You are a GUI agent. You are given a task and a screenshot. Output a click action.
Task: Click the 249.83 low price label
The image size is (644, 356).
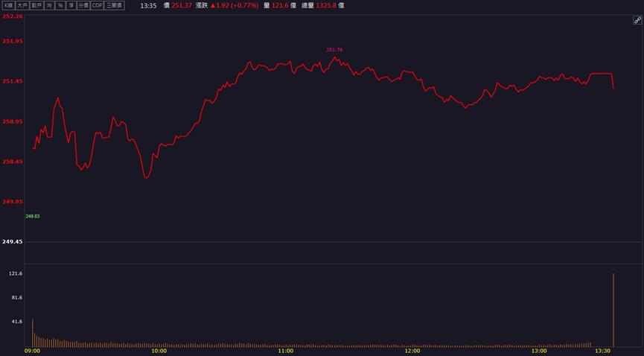click(x=33, y=216)
